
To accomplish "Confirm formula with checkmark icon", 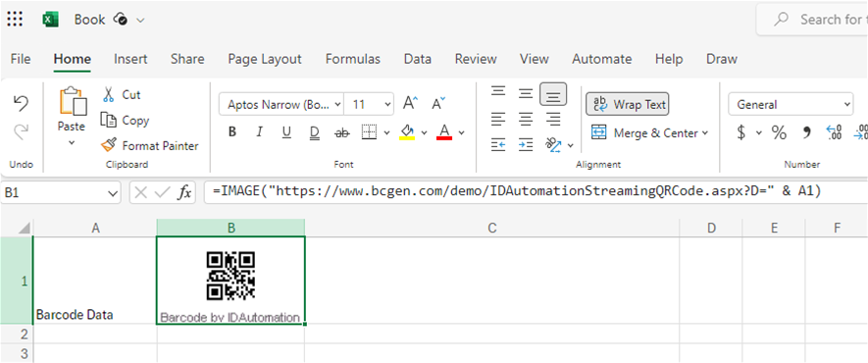I will tap(162, 192).
